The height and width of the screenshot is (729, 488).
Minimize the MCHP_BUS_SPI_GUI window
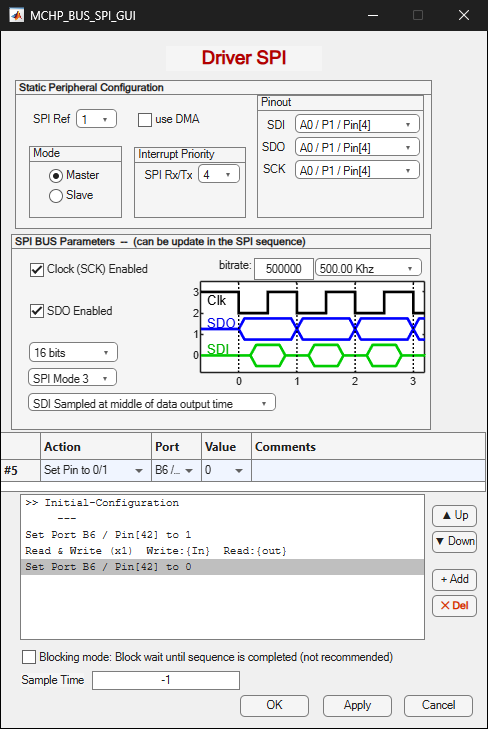(372, 15)
